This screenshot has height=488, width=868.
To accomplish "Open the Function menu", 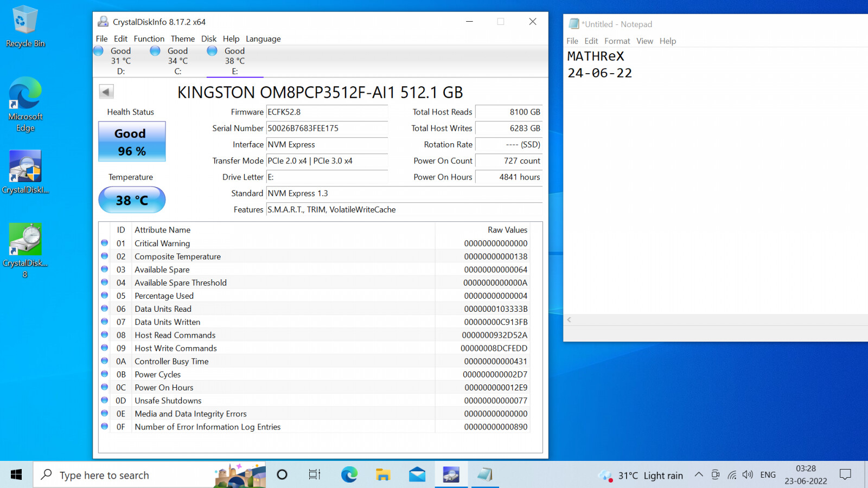I will coord(149,38).
